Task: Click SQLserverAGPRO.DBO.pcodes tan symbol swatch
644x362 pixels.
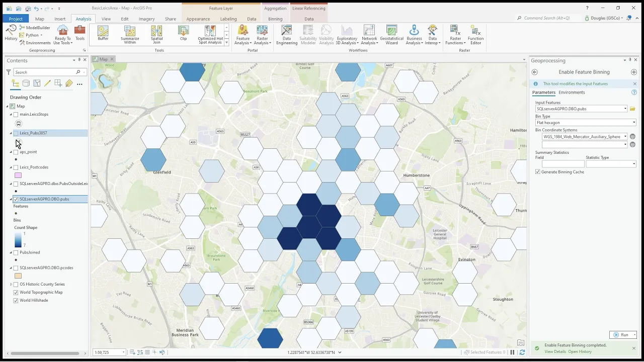Action: [18, 276]
